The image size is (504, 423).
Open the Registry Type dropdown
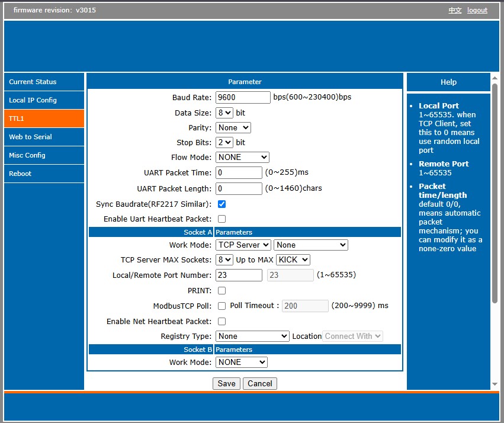point(252,337)
